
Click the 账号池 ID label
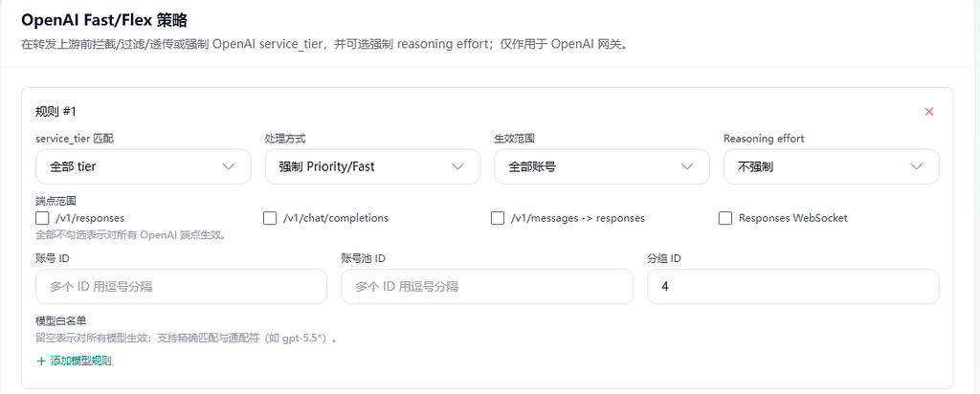point(363,258)
